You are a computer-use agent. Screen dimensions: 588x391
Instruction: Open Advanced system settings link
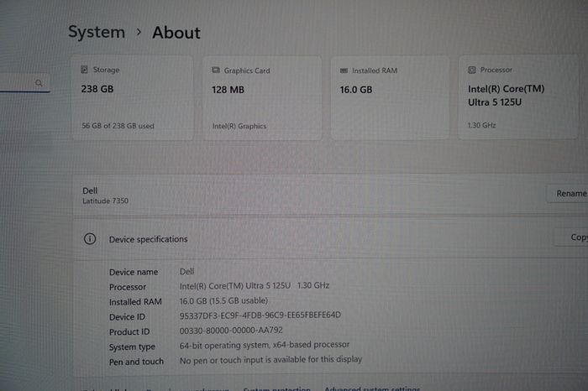coord(372,388)
